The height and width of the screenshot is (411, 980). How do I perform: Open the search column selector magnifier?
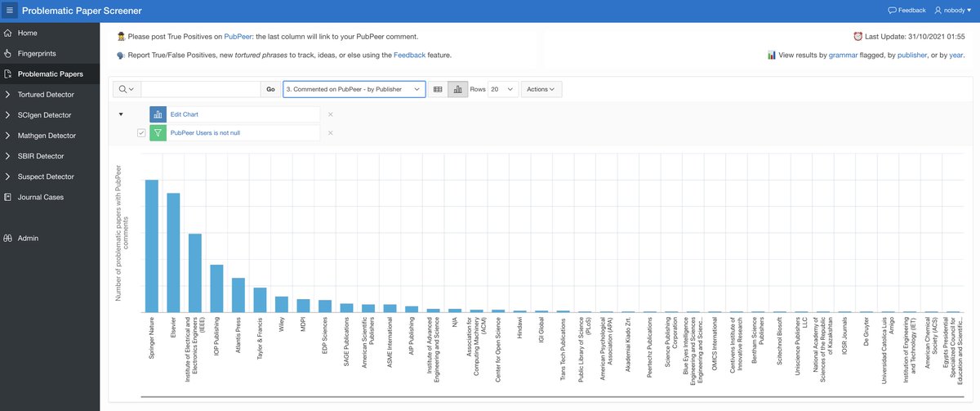[128, 89]
